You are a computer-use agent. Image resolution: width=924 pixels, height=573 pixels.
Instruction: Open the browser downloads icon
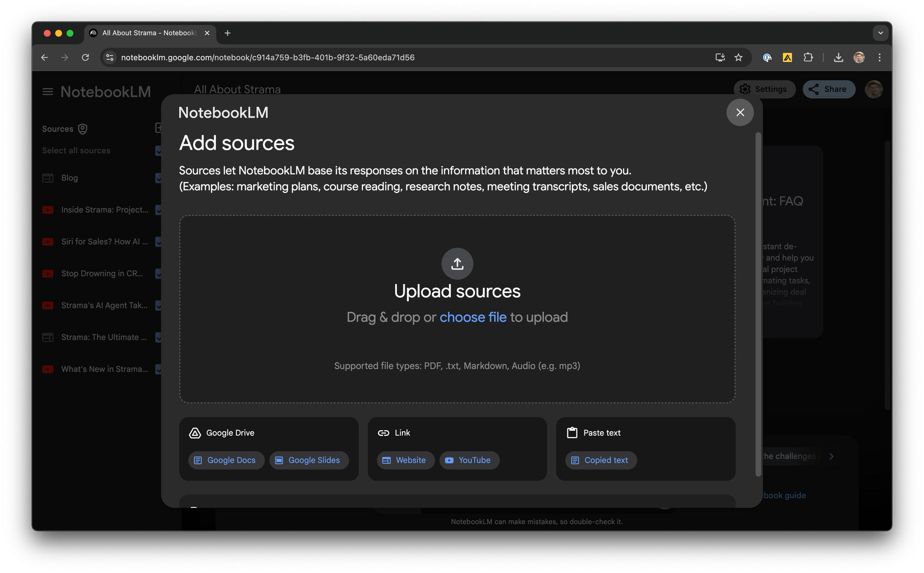pyautogui.click(x=838, y=57)
